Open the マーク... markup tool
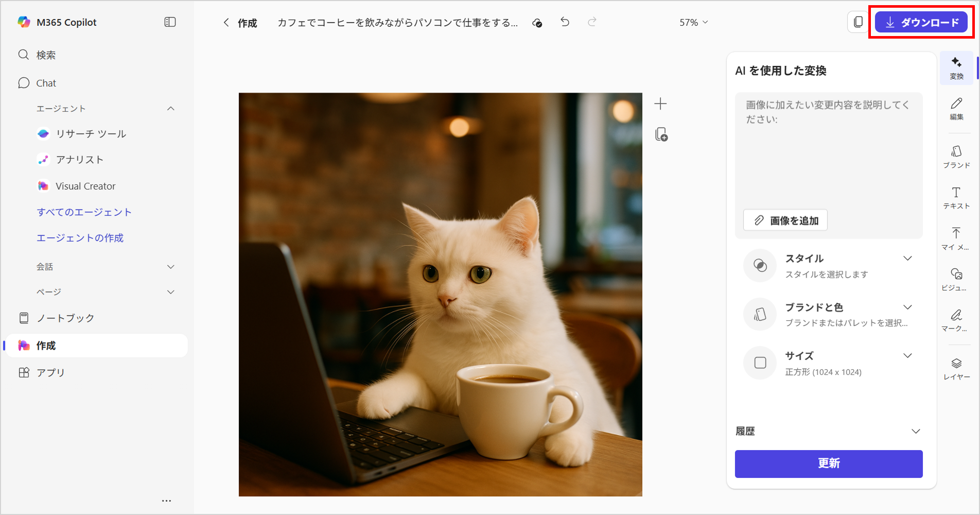The image size is (980, 515). click(956, 320)
